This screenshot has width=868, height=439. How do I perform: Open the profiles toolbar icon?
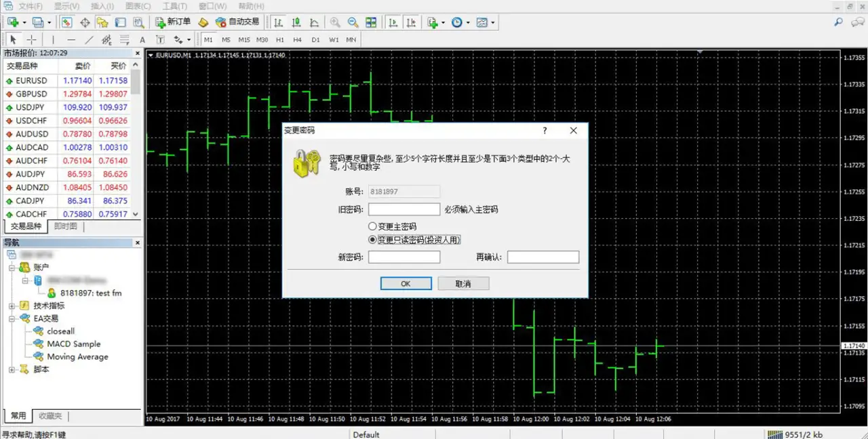point(38,22)
